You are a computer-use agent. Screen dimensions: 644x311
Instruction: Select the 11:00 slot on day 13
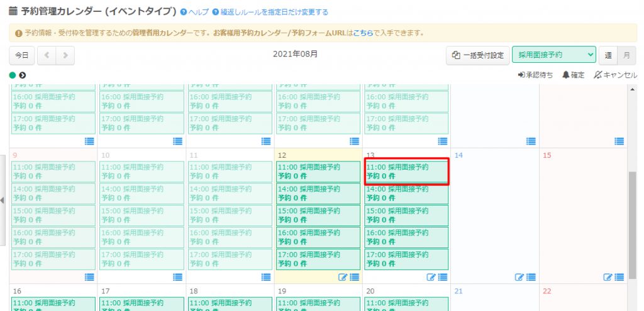(406, 172)
